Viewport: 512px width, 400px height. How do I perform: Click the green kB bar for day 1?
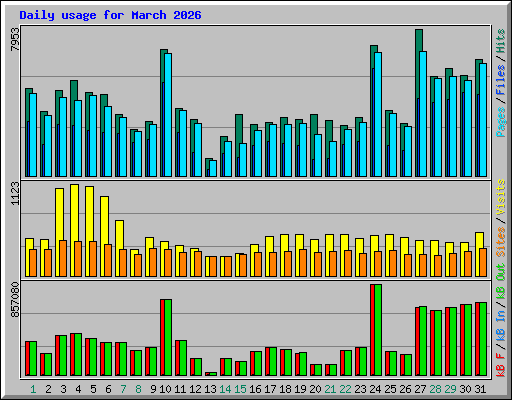33,358
